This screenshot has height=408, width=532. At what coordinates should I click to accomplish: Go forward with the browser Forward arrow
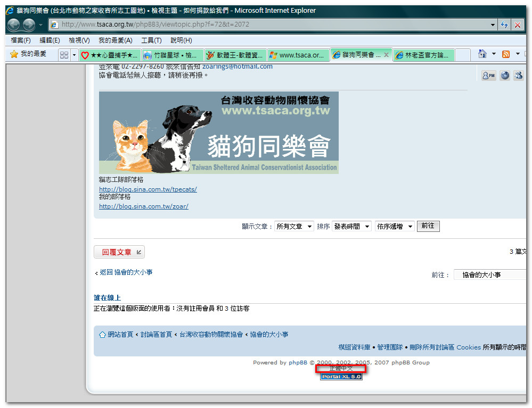[29, 25]
